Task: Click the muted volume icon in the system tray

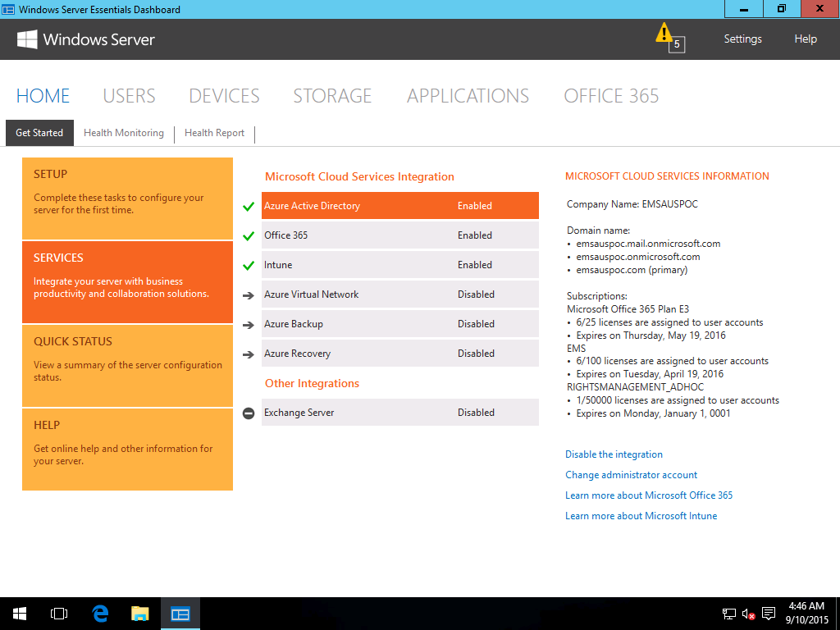Action: click(747, 613)
